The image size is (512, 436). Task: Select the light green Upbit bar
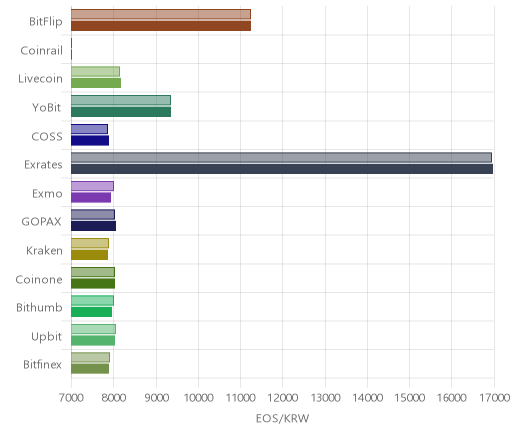(x=93, y=329)
